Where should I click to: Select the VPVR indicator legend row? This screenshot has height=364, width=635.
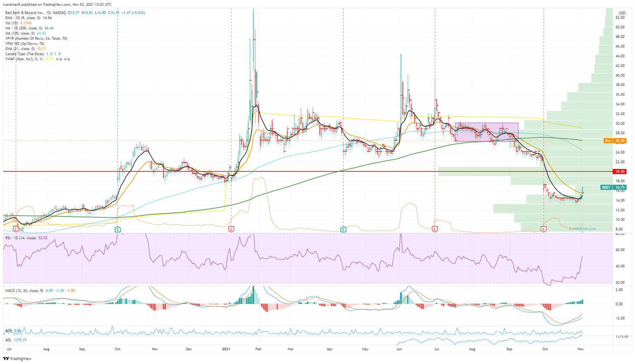[x=36, y=38]
